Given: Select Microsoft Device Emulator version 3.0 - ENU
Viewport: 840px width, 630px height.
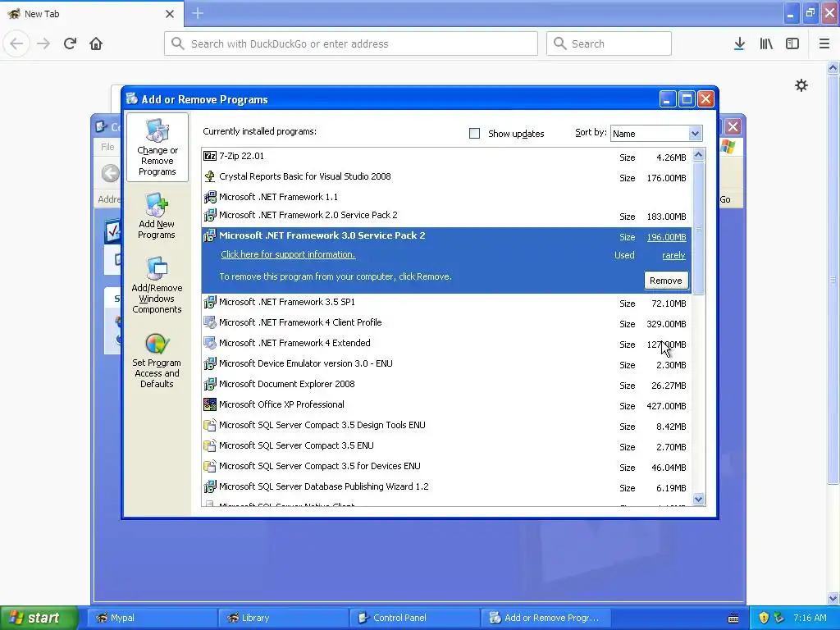Looking at the screenshot, I should click(x=306, y=363).
